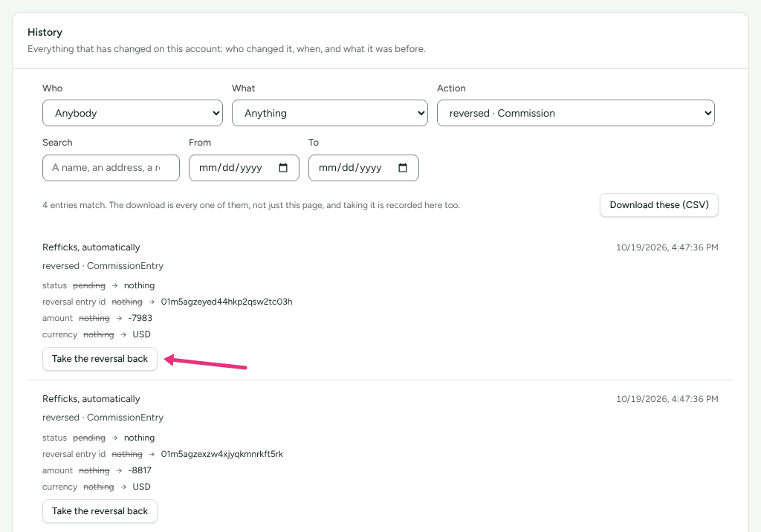Click the To date field
This screenshot has height=532, width=761.
[363, 168]
